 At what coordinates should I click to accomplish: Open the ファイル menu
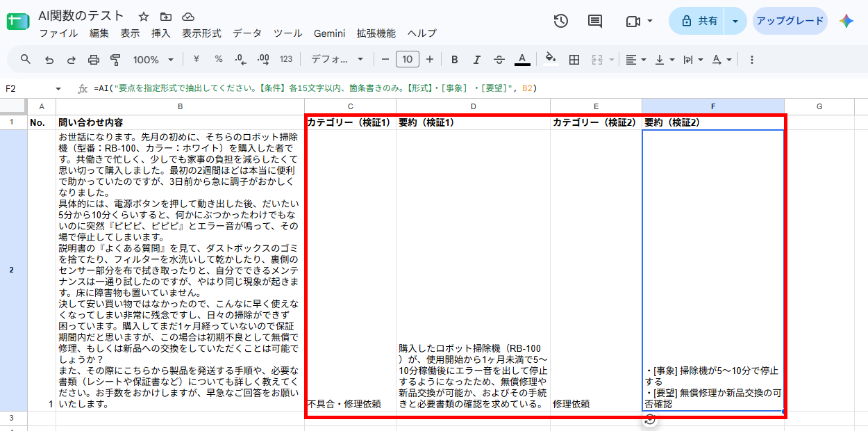pos(58,33)
